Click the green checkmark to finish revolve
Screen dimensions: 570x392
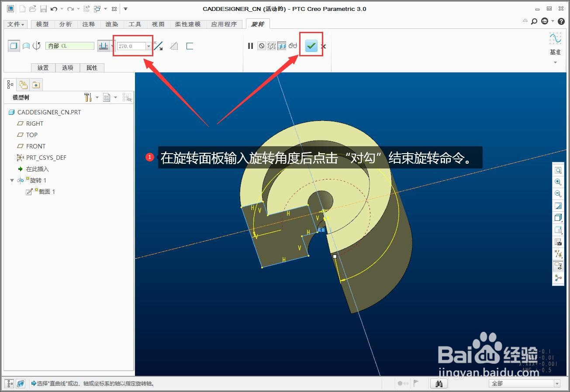311,45
